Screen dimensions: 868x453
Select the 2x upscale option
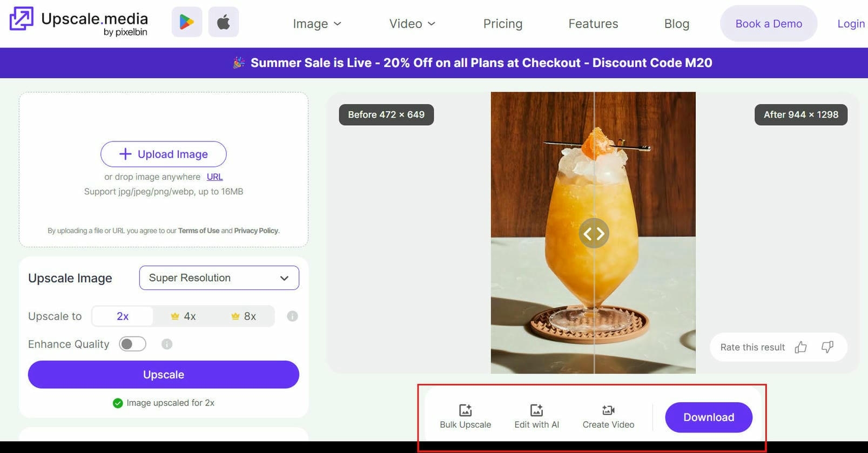(123, 316)
